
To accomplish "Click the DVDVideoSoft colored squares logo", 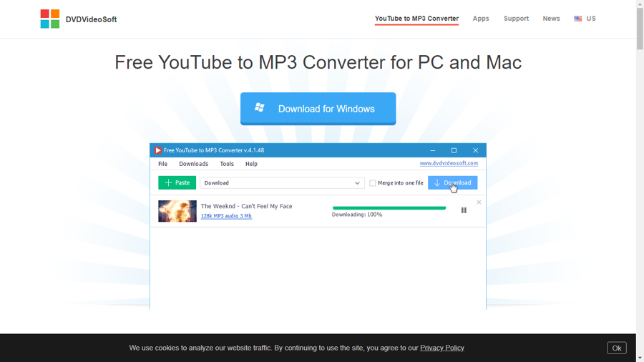I will click(49, 19).
